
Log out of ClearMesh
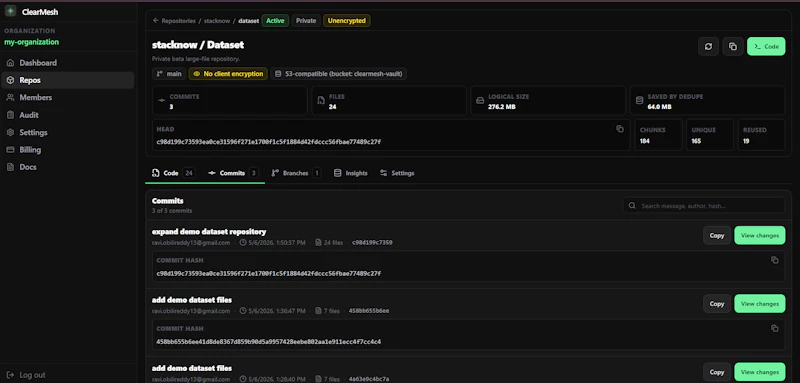[26, 375]
